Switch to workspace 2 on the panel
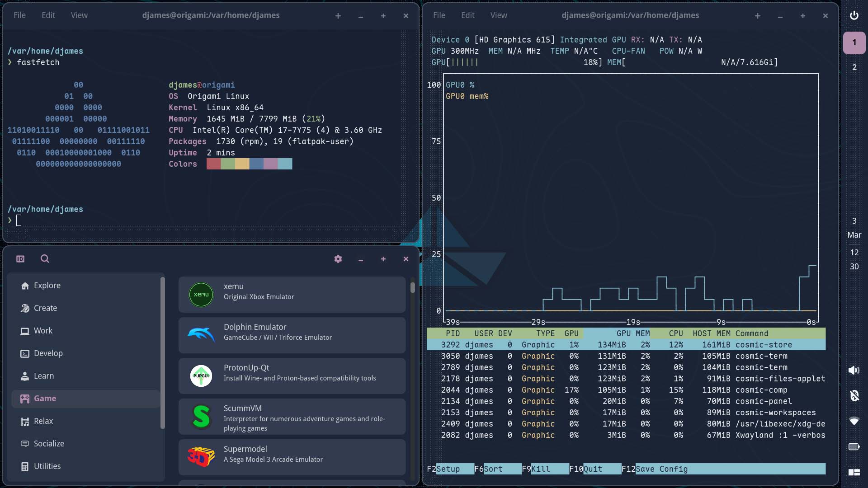Screen dimensions: 868x488 point(854,67)
